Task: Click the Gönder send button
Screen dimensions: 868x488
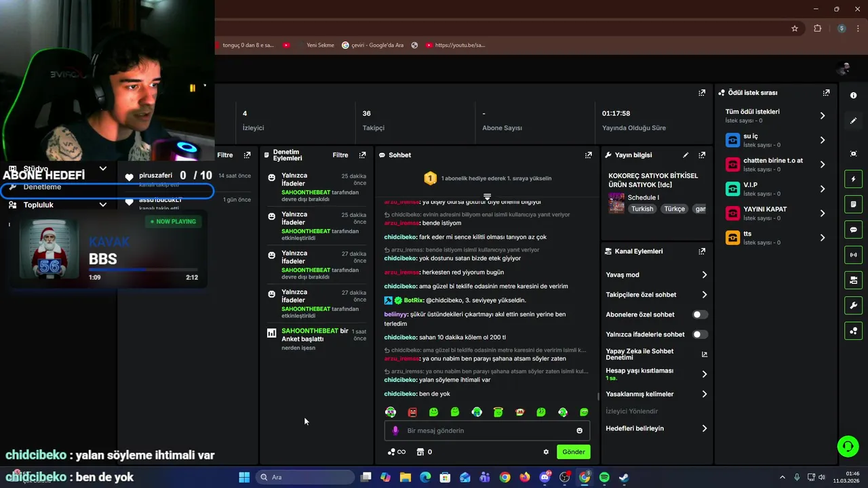Action: click(573, 452)
